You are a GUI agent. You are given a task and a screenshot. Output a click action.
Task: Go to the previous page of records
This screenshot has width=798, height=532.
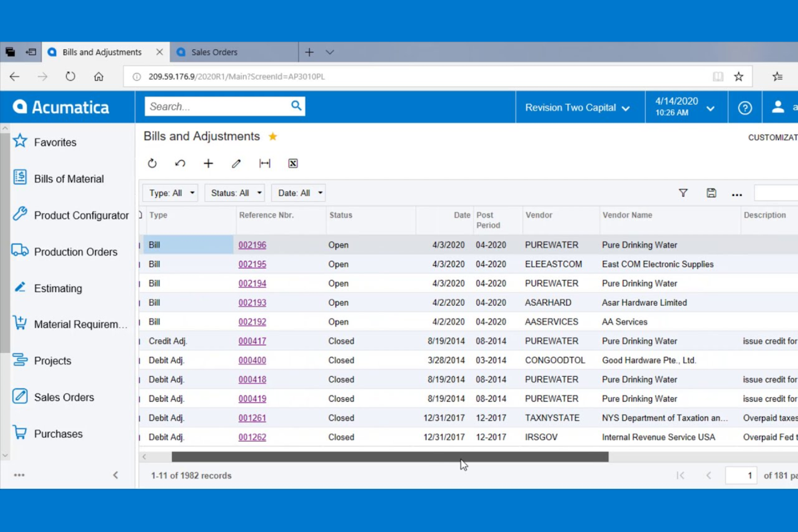pyautogui.click(x=708, y=475)
